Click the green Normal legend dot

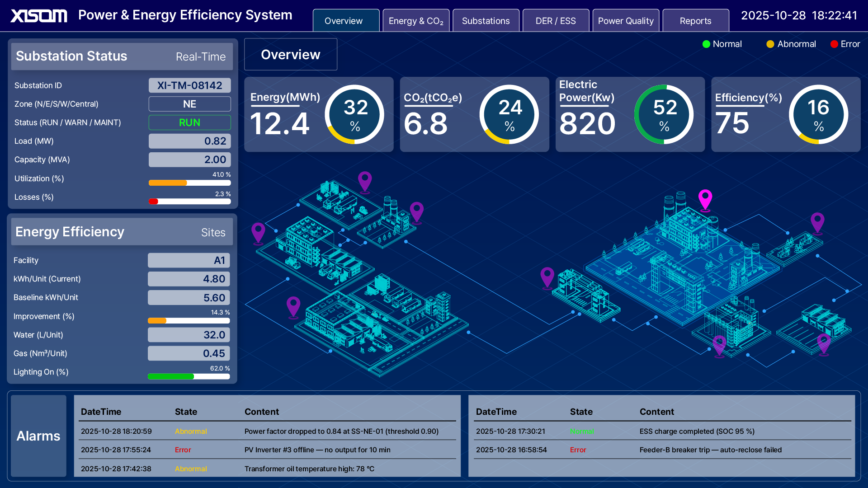[x=706, y=44]
